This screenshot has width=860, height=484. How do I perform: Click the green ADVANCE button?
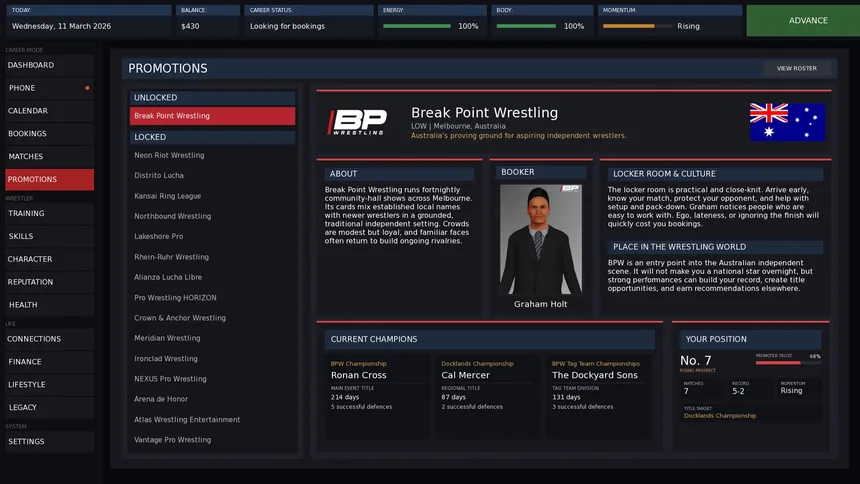tap(803, 21)
